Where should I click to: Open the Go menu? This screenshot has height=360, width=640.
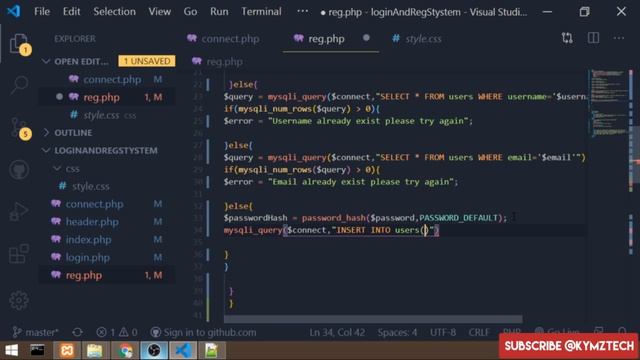click(190, 11)
